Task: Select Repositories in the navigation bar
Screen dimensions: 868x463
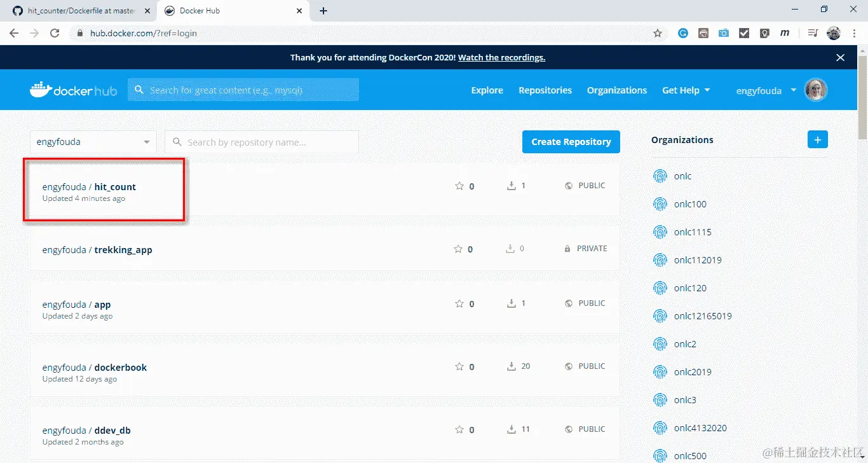Action: (545, 90)
